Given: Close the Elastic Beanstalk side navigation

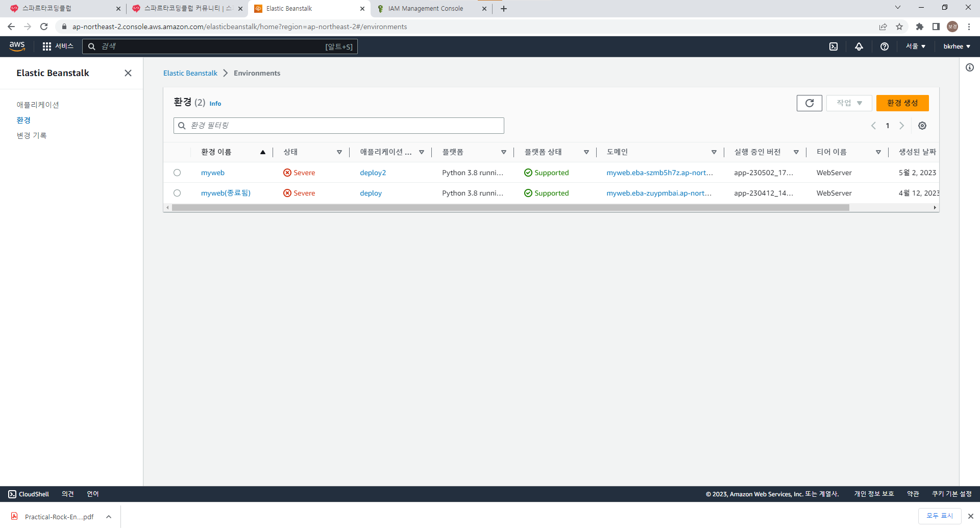Looking at the screenshot, I should (x=128, y=73).
